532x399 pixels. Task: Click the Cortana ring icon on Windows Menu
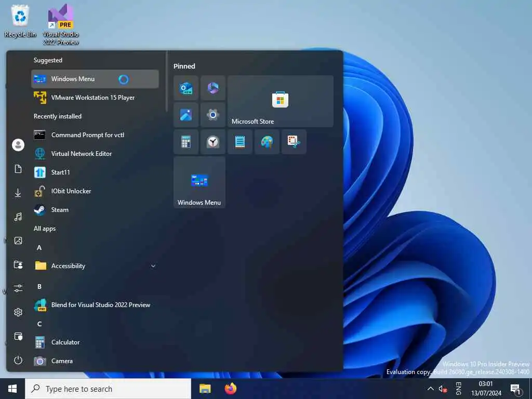[x=124, y=79]
